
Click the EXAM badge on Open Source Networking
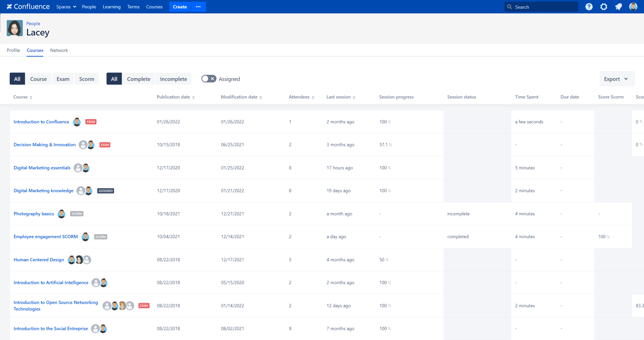(144, 306)
